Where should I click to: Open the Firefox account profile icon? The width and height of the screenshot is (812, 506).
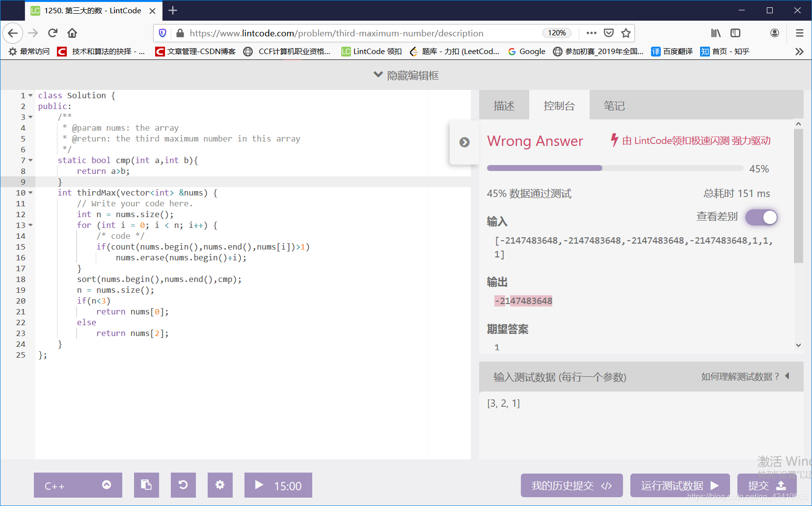tap(775, 33)
